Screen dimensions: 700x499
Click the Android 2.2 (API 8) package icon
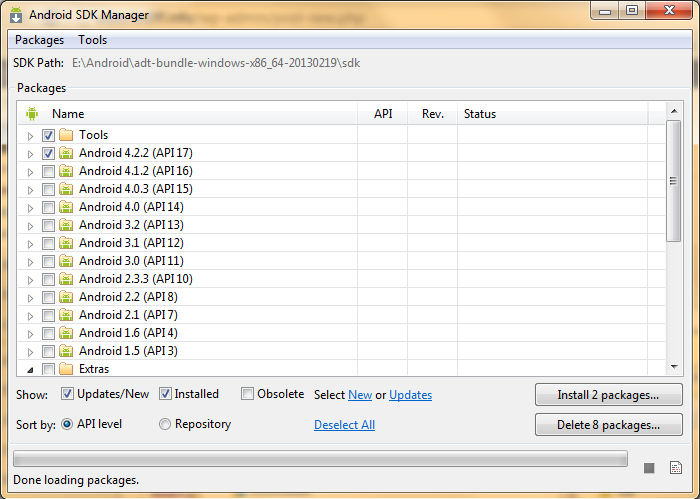[x=66, y=297]
